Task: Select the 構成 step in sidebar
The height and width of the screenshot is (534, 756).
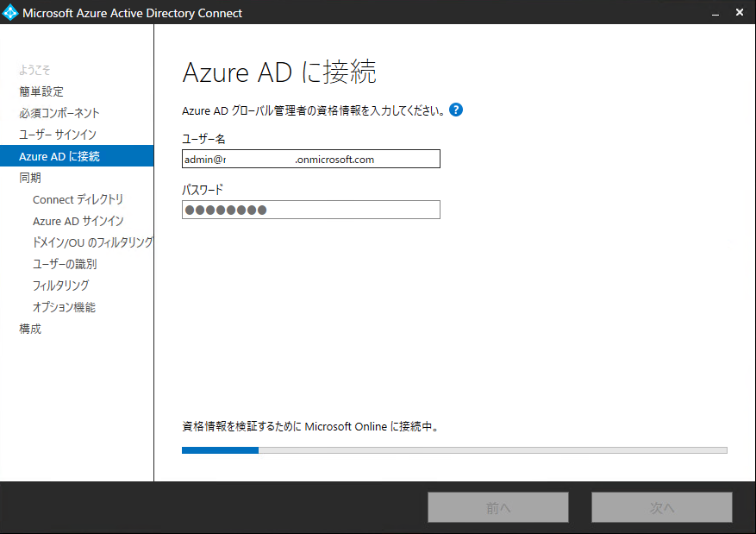Action: [x=28, y=328]
